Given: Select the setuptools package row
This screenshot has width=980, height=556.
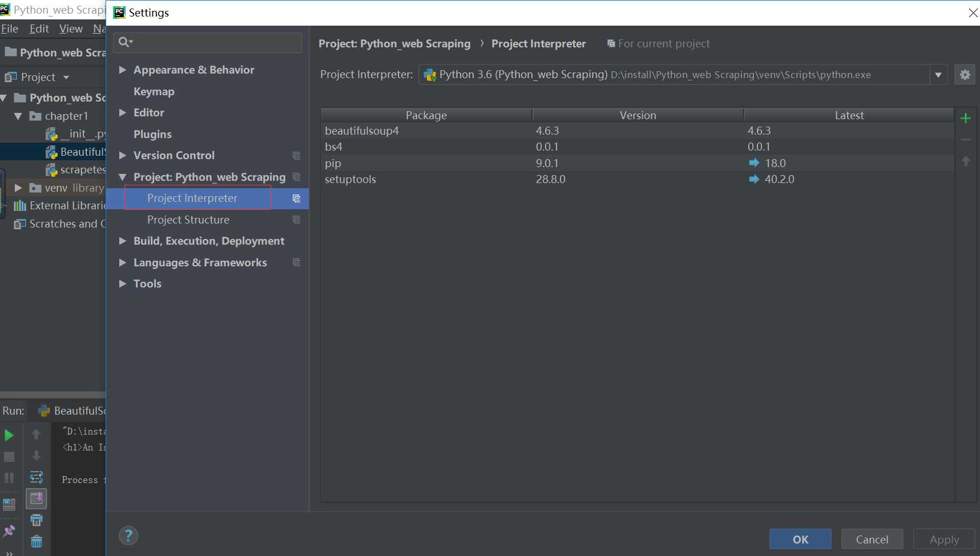Looking at the screenshot, I should 638,179.
